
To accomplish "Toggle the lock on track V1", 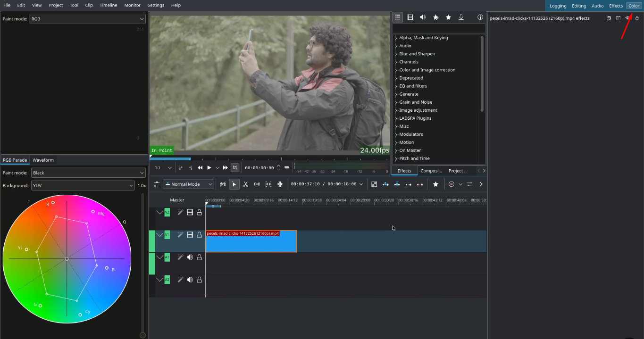I will pyautogui.click(x=200, y=234).
